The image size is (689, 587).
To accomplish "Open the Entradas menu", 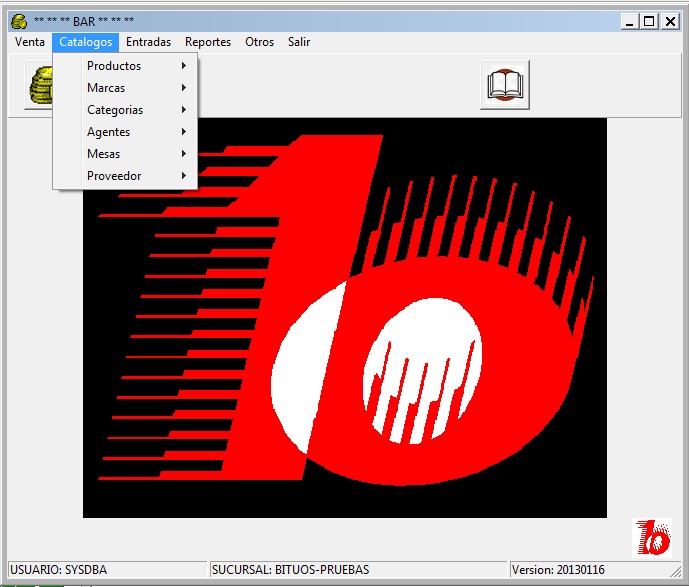I will (149, 42).
